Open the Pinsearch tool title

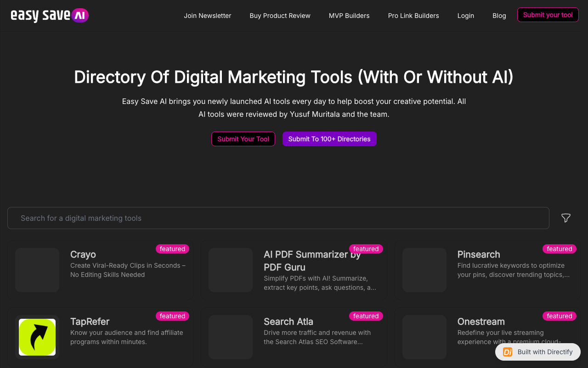click(479, 254)
